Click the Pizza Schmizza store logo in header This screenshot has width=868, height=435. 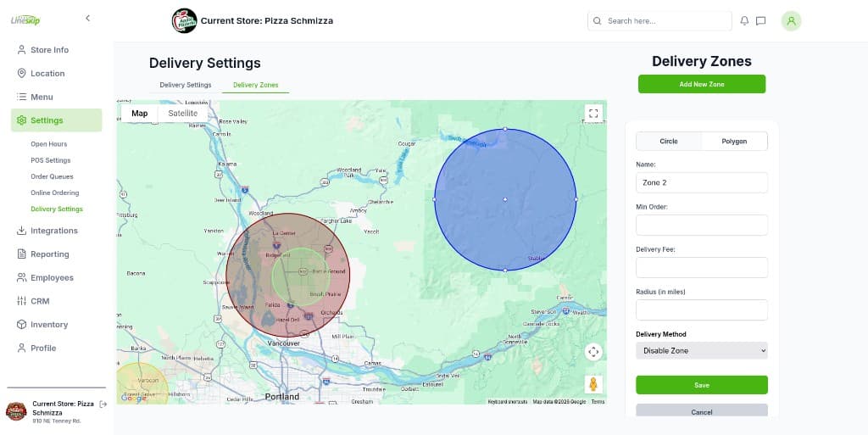184,21
